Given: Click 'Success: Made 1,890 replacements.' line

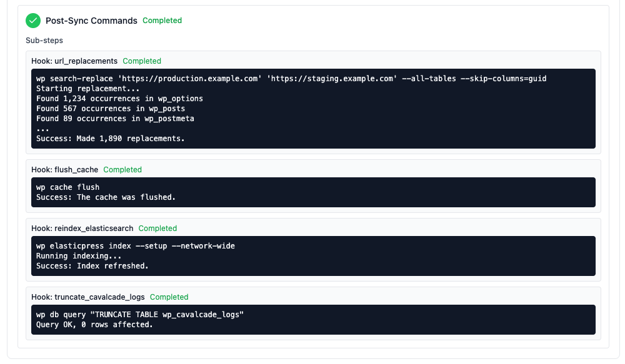Looking at the screenshot, I should coord(111,138).
